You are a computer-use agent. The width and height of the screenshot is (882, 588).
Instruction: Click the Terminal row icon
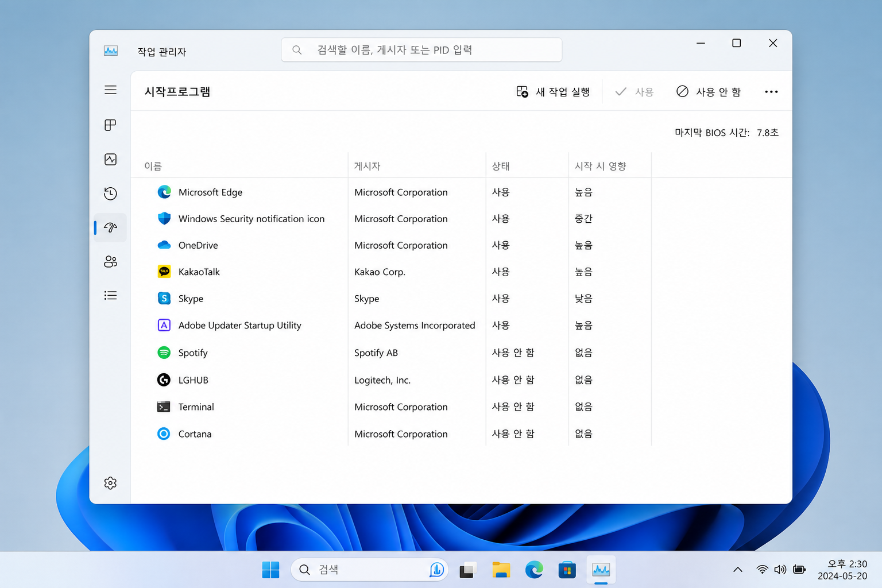click(x=164, y=407)
